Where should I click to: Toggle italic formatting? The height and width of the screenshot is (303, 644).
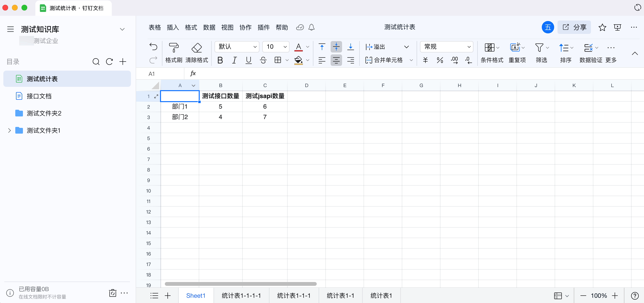[234, 60]
